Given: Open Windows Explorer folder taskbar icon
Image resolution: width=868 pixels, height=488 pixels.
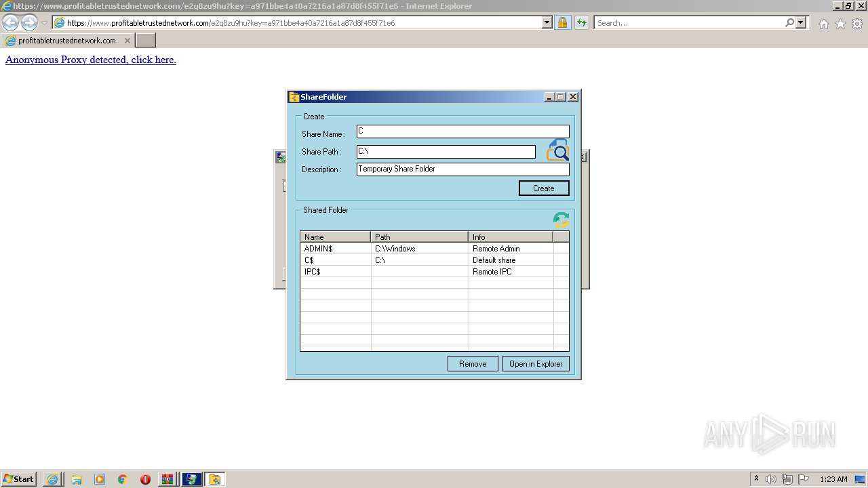Looking at the screenshot, I should 77,479.
